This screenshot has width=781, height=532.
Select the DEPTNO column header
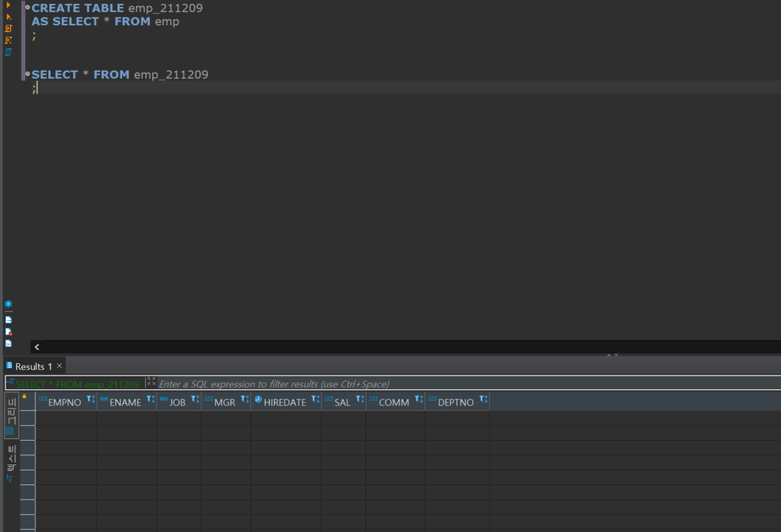click(x=455, y=402)
